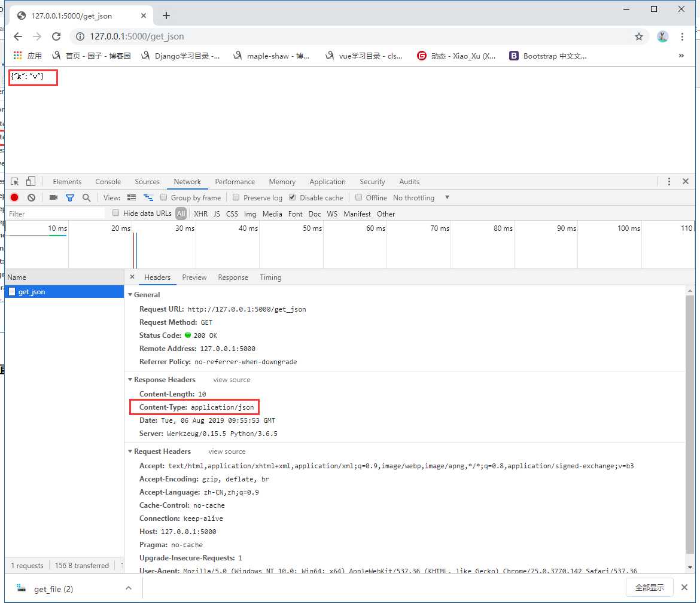Show more bookmarks overflow chevron
The height and width of the screenshot is (607, 700).
click(x=681, y=56)
